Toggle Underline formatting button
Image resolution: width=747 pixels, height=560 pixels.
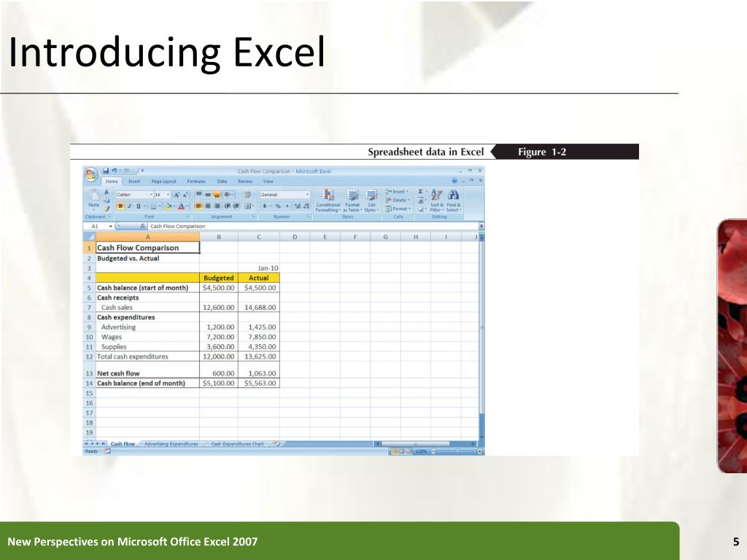(138, 206)
